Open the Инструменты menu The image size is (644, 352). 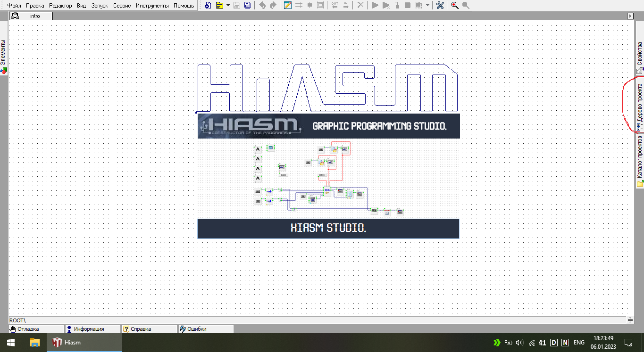pos(152,6)
